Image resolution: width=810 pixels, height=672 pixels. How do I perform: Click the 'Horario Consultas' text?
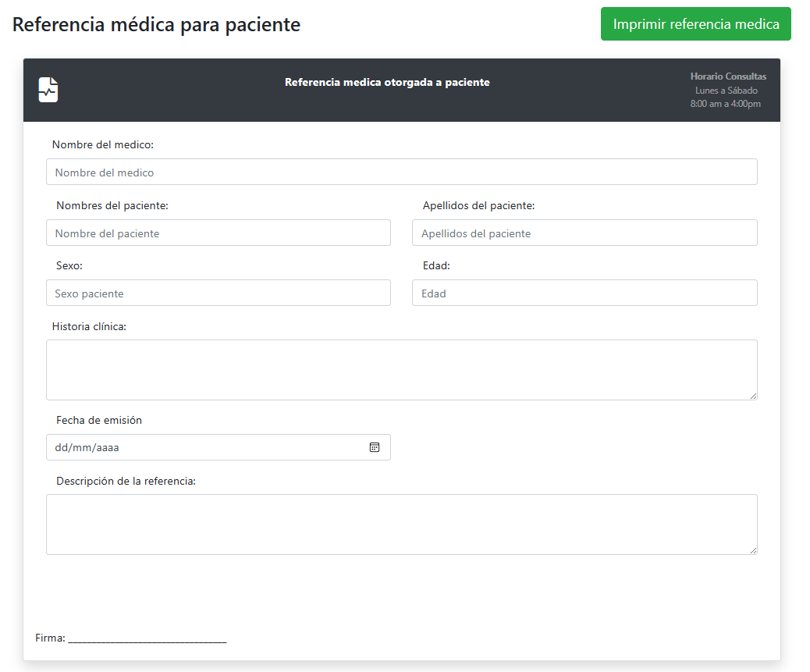728,76
